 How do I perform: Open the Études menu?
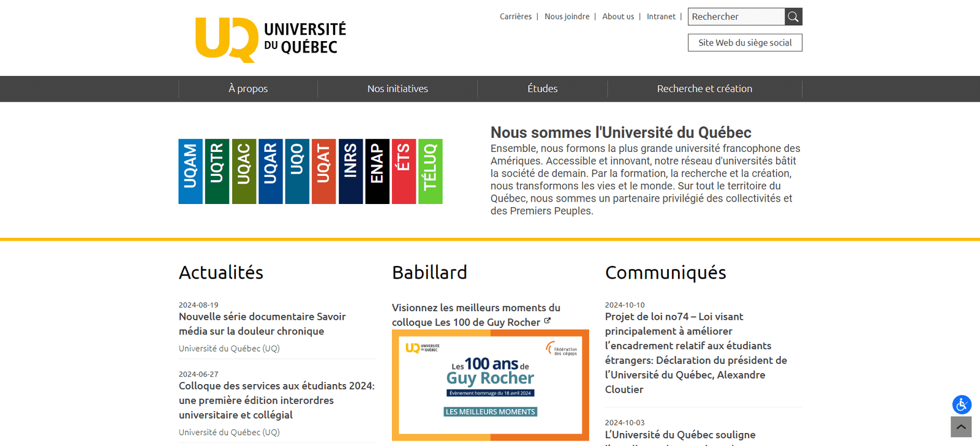[543, 89]
